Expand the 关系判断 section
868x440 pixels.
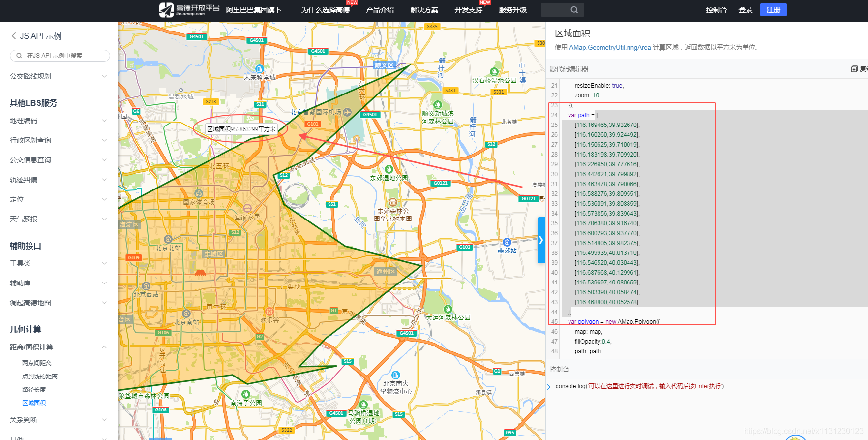pyautogui.click(x=59, y=420)
